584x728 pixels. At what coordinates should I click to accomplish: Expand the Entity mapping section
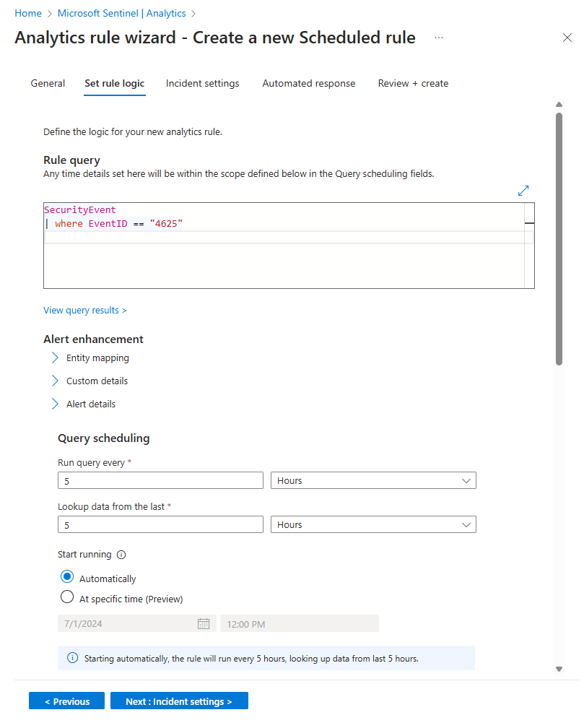tap(54, 357)
